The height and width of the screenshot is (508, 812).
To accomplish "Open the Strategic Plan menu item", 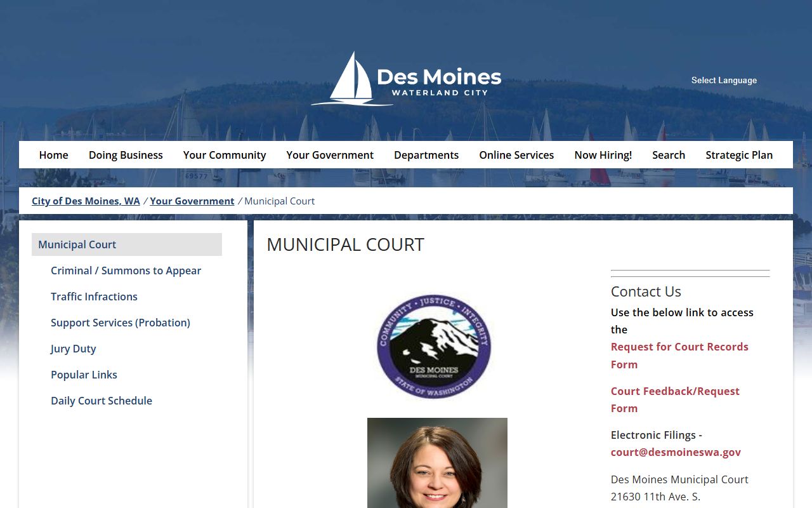I will pyautogui.click(x=739, y=155).
